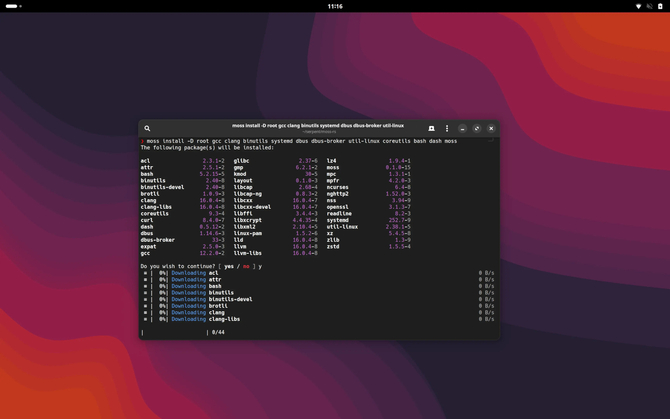Screen dimensions: 670x419
Task: Open the Wi-Fi indicator in top bar
Action: point(638,6)
